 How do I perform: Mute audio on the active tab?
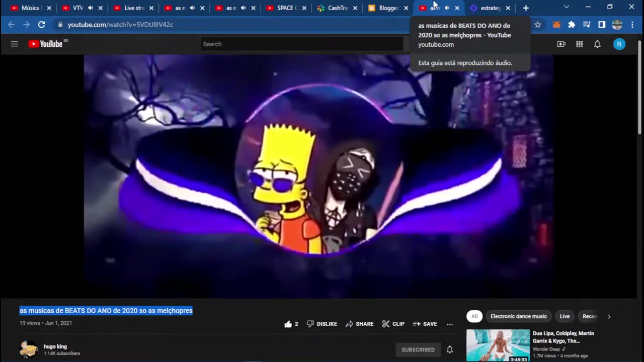click(447, 8)
